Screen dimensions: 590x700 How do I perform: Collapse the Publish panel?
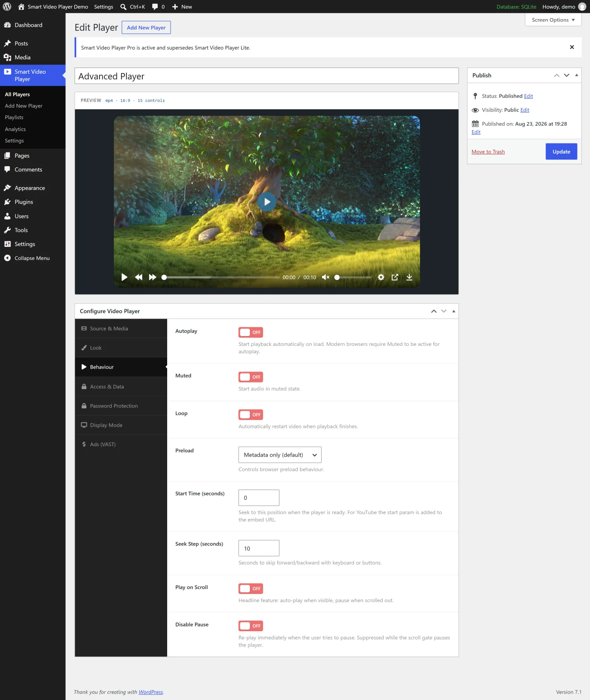click(x=577, y=75)
